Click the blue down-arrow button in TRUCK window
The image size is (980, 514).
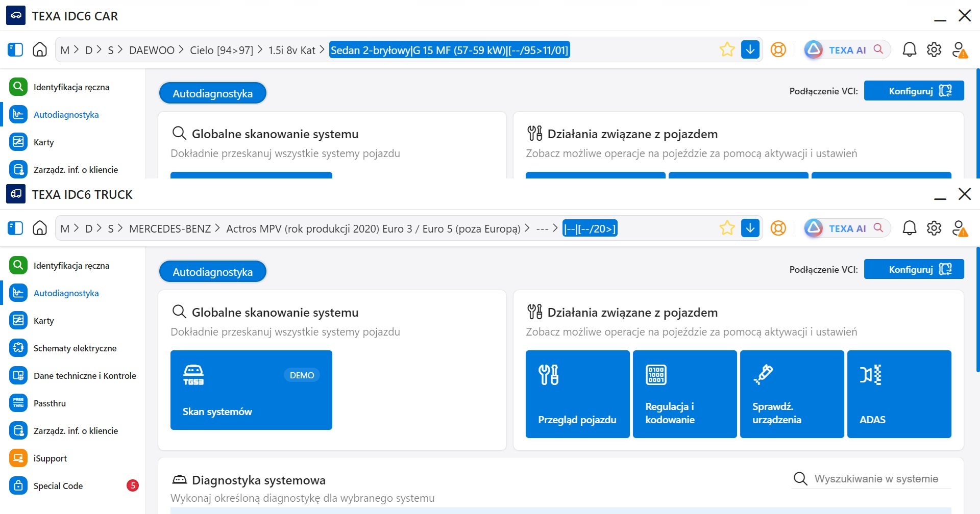(x=750, y=228)
